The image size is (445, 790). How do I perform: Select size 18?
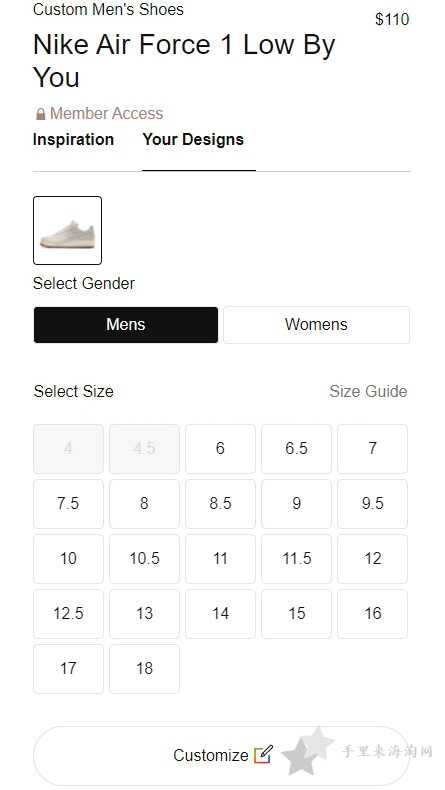coord(144,668)
